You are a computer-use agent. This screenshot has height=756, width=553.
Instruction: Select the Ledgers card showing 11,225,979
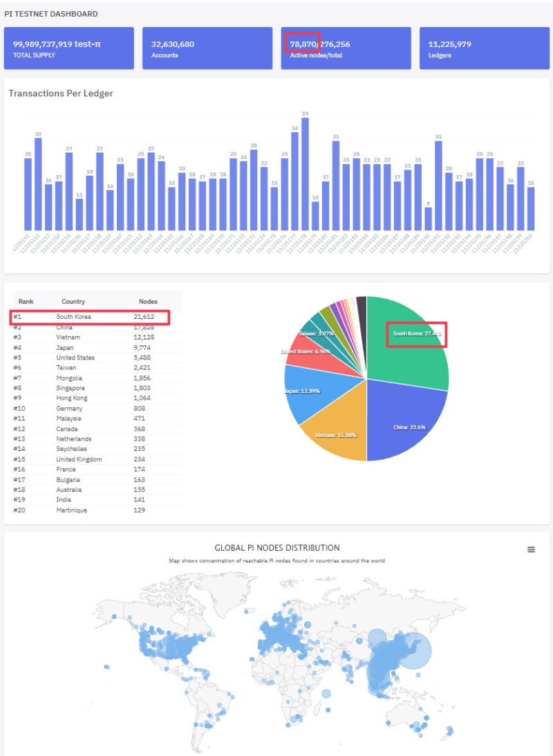point(484,48)
